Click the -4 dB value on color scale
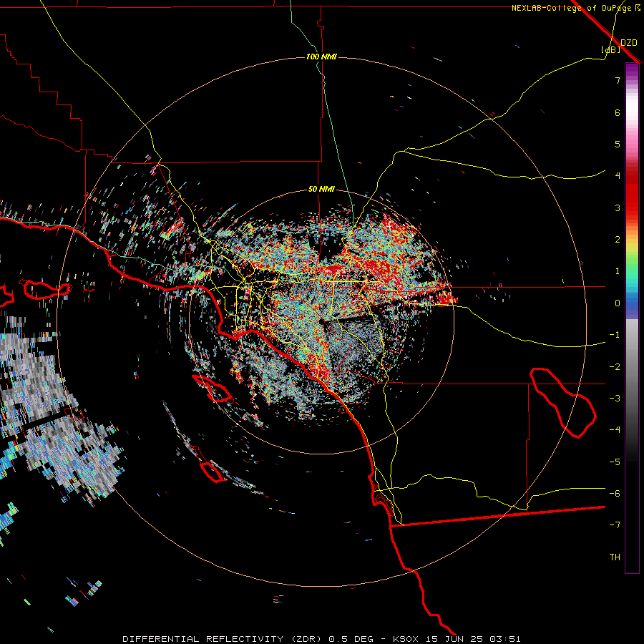Image resolution: width=644 pixels, height=644 pixels. 615,430
